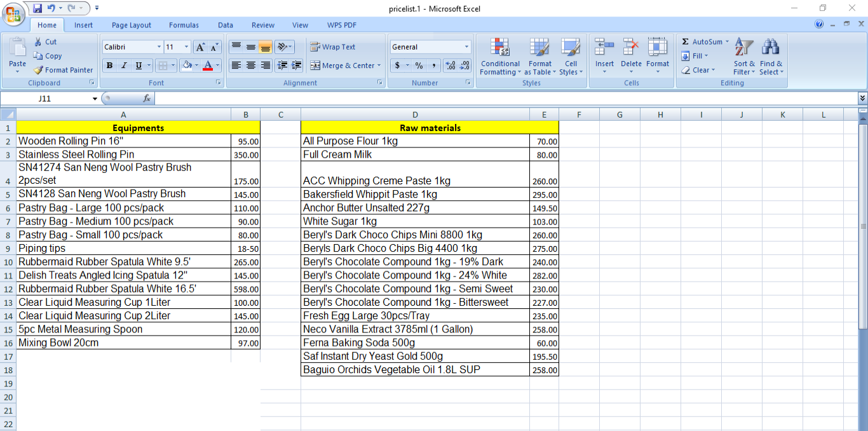Apply Comma Style number format
This screenshot has width=868, height=431.
coord(433,65)
